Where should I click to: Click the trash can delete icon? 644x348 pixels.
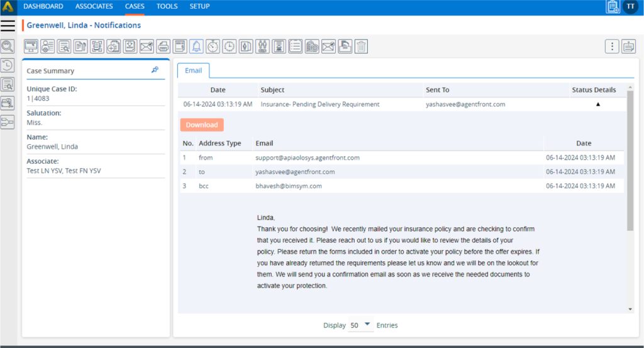pos(361,46)
